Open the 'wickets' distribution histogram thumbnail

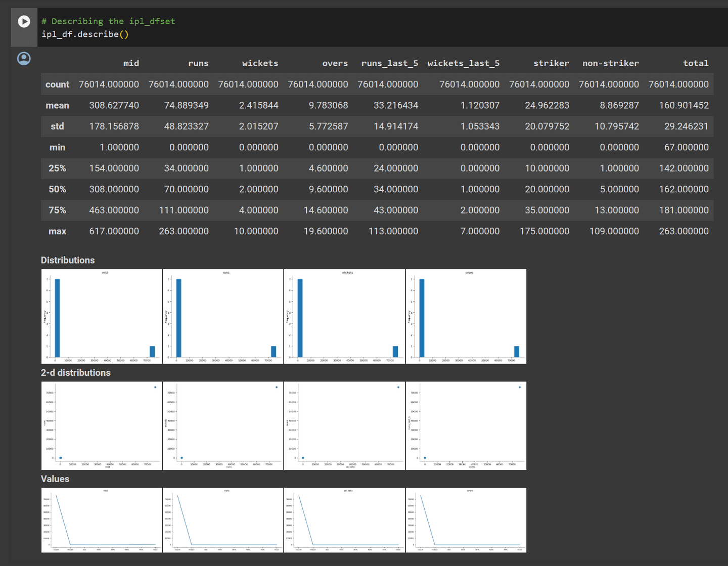click(345, 316)
